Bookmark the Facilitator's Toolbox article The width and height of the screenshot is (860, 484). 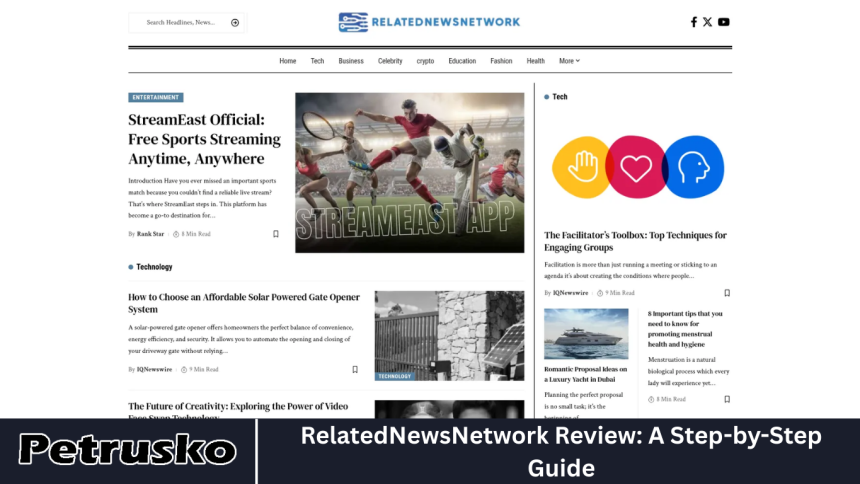click(x=727, y=293)
